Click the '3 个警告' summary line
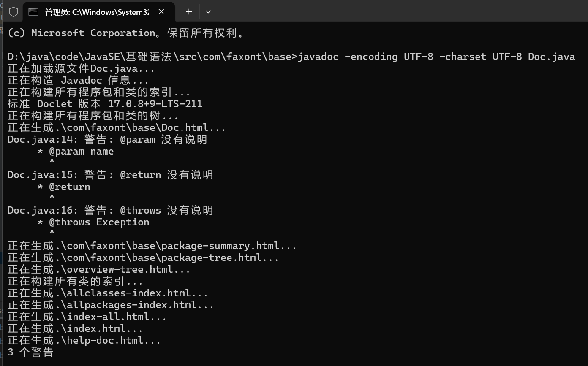Image resolution: width=588 pixels, height=366 pixels. [x=30, y=352]
